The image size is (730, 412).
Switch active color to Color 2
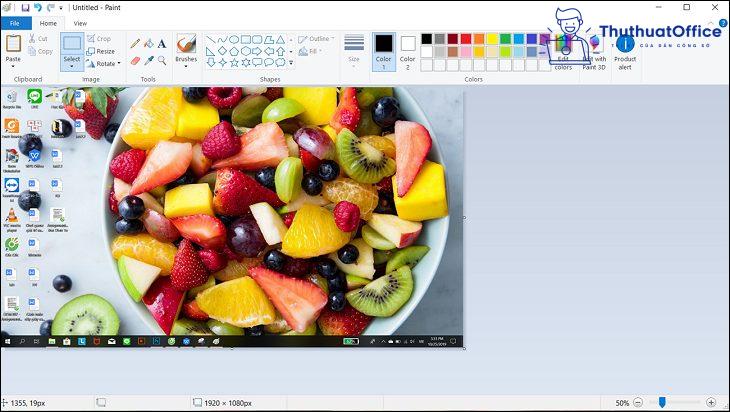408,49
